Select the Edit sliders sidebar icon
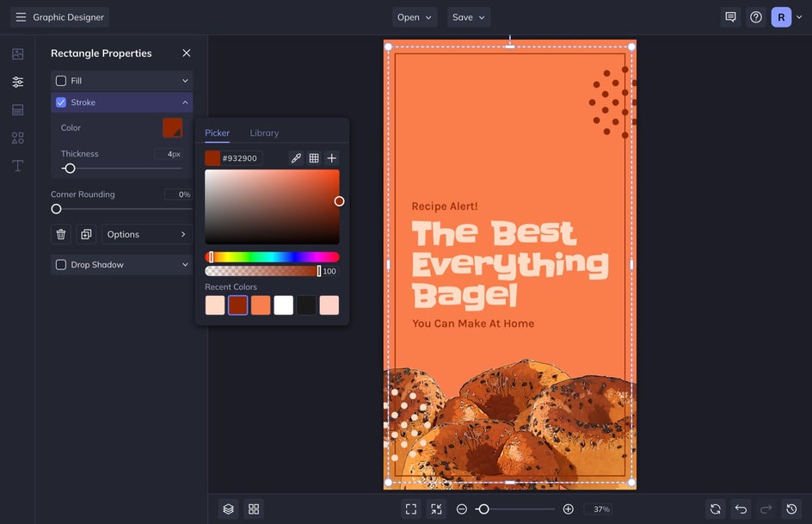 pos(17,82)
